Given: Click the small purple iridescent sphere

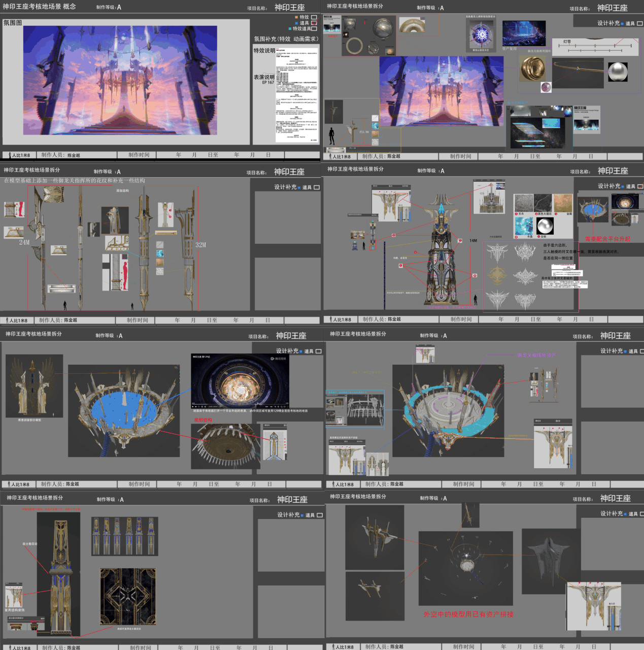Looking at the screenshot, I should point(546,87).
